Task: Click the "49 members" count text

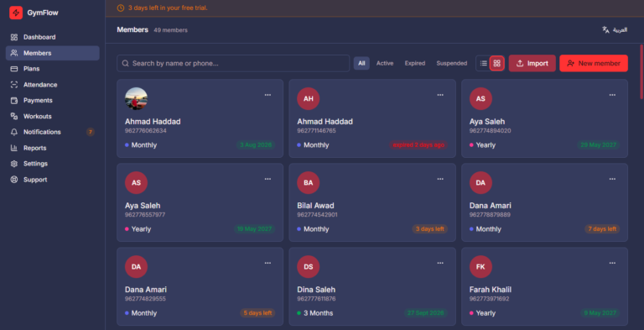Action: pos(170,30)
